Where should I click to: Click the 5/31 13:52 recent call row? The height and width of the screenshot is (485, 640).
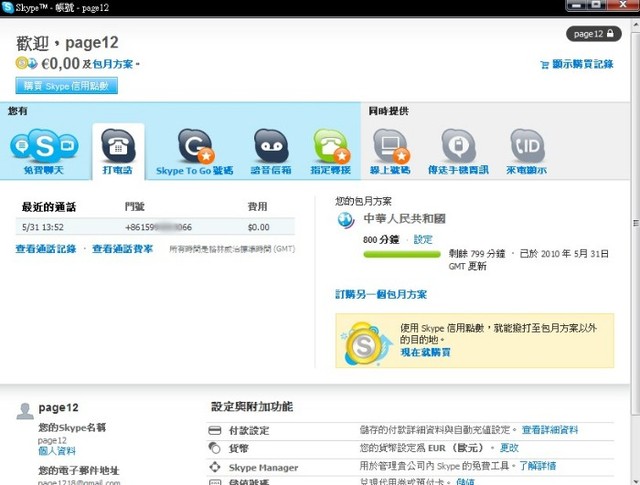coord(155,227)
